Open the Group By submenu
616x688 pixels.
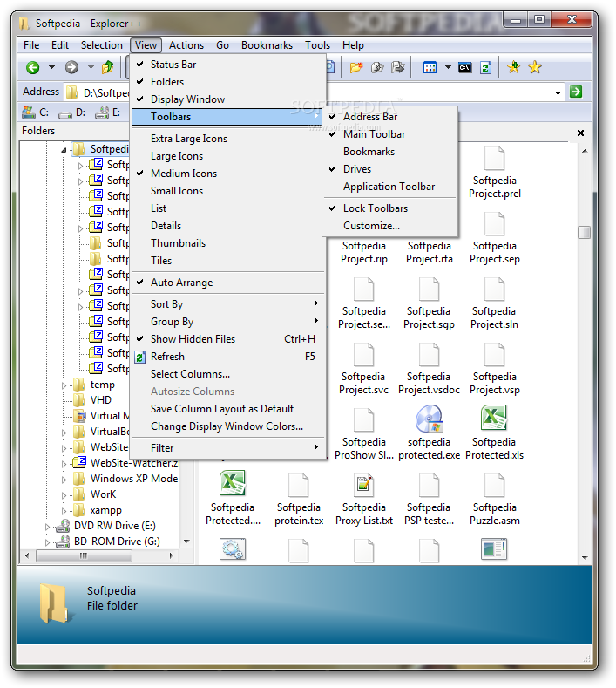coord(228,322)
